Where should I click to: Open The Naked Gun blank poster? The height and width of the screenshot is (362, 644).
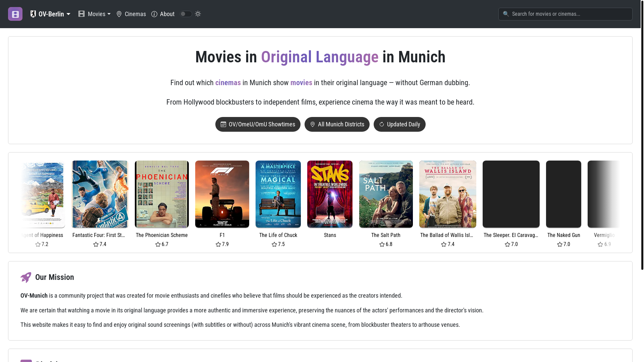point(563,194)
